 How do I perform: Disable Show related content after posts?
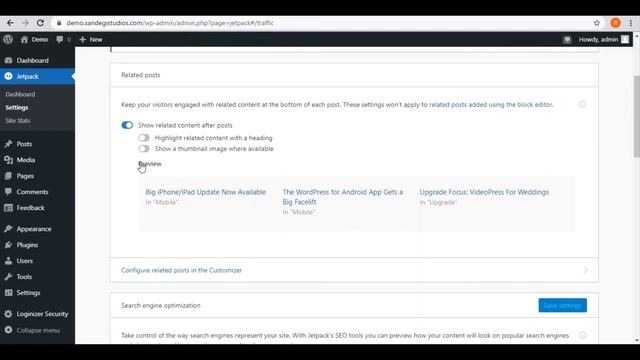click(127, 125)
